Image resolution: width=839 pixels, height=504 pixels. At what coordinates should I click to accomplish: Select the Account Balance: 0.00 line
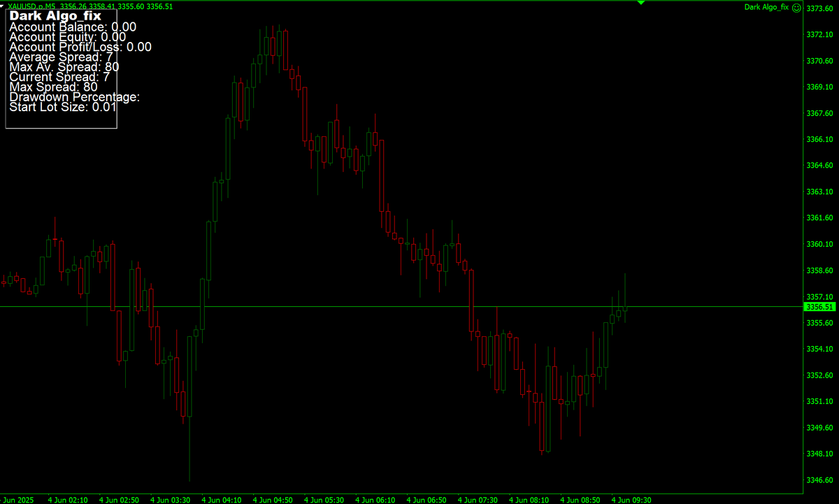coord(73,27)
